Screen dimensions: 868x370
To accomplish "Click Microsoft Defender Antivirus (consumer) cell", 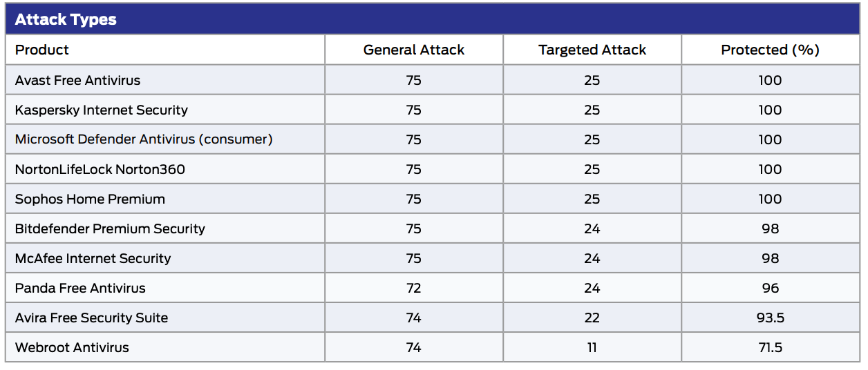I will (144, 139).
